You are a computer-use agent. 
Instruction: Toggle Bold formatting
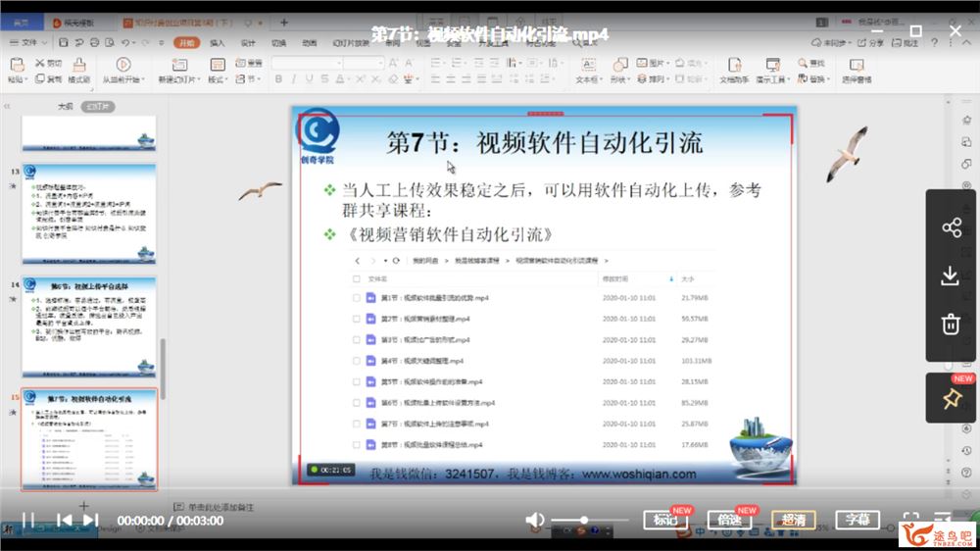click(x=278, y=79)
